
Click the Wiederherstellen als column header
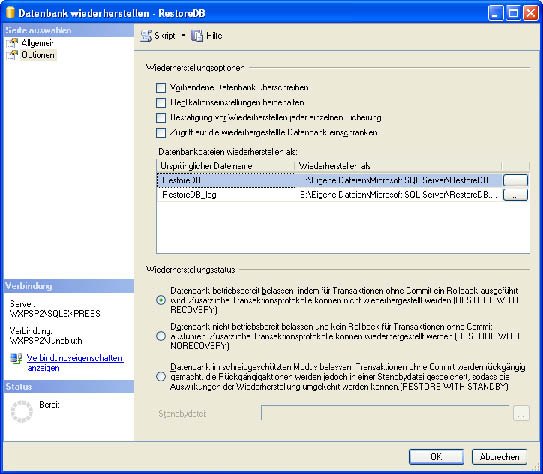pos(398,166)
